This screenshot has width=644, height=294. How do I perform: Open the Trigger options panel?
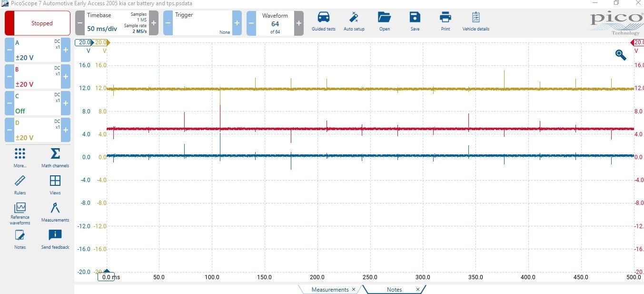point(202,23)
